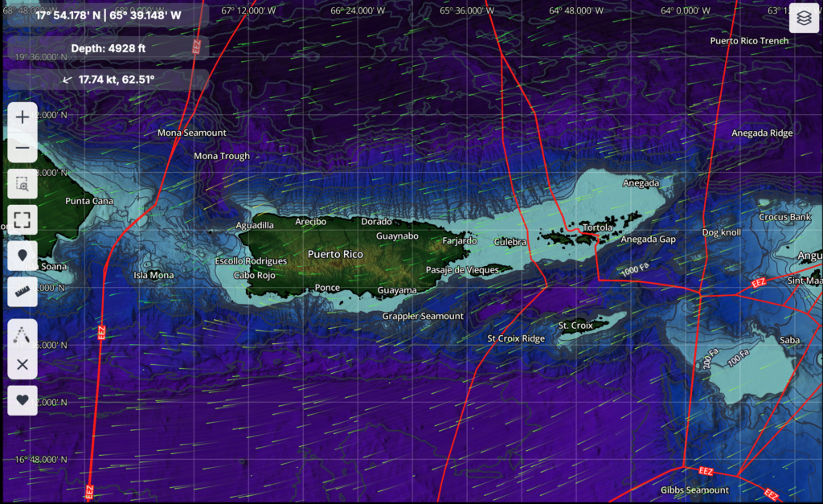Click the Isla Soana label
Image resolution: width=823 pixels, height=504 pixels.
coord(46,267)
